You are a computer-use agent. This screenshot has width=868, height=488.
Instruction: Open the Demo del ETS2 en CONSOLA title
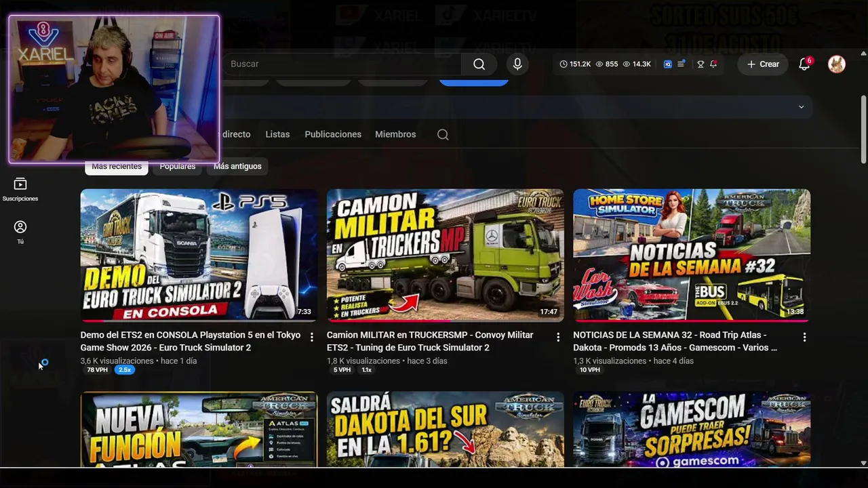pos(191,341)
